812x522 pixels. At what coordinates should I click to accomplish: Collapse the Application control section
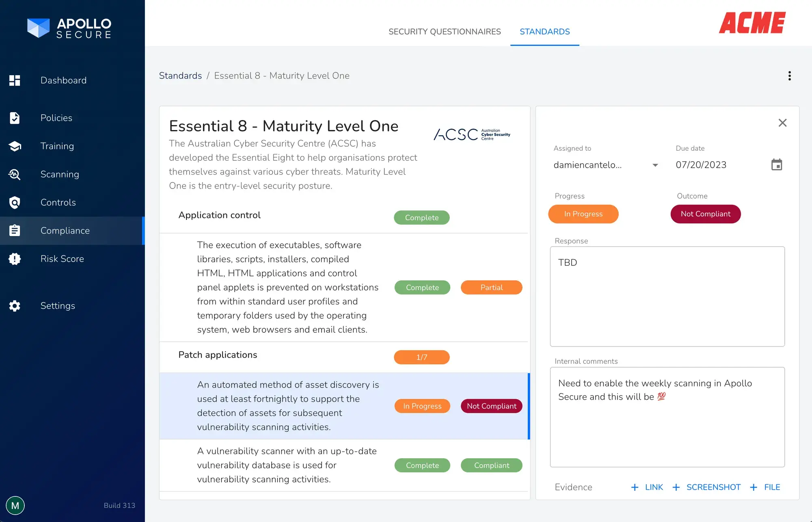pyautogui.click(x=220, y=215)
